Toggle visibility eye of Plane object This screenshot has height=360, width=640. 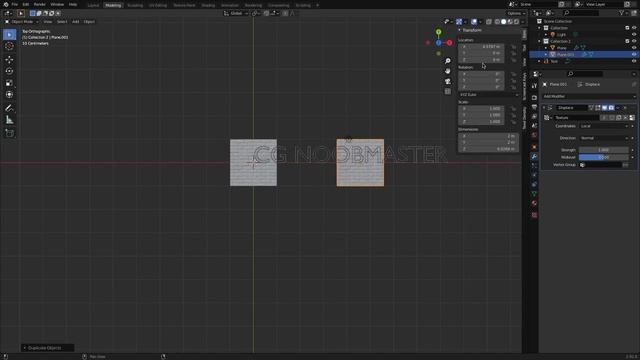pos(634,48)
